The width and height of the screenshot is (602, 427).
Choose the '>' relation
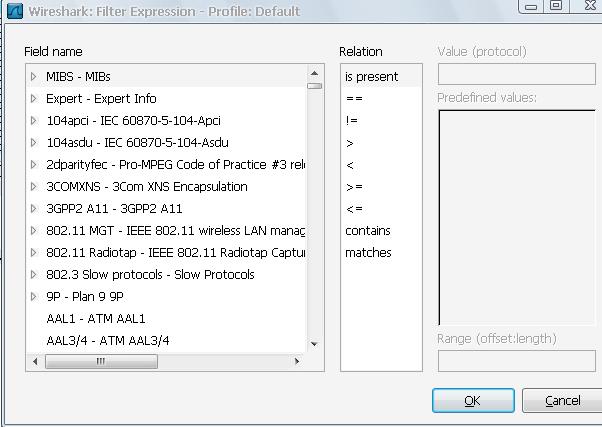349,143
